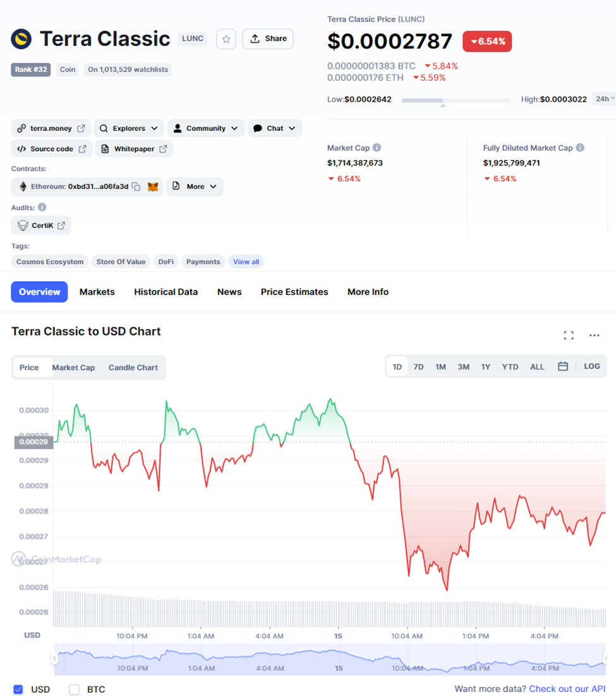
Task: Click the Share button
Action: (268, 39)
